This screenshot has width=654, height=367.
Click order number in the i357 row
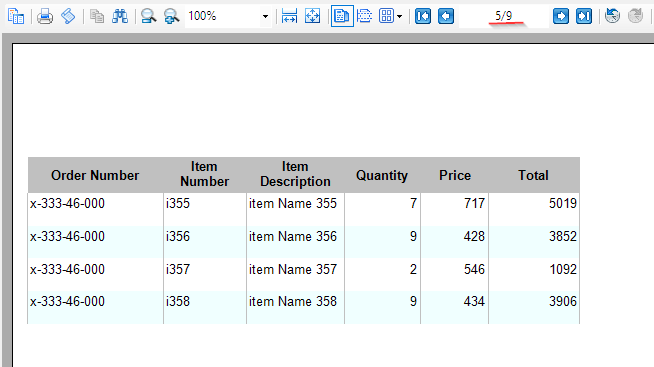(x=96, y=274)
